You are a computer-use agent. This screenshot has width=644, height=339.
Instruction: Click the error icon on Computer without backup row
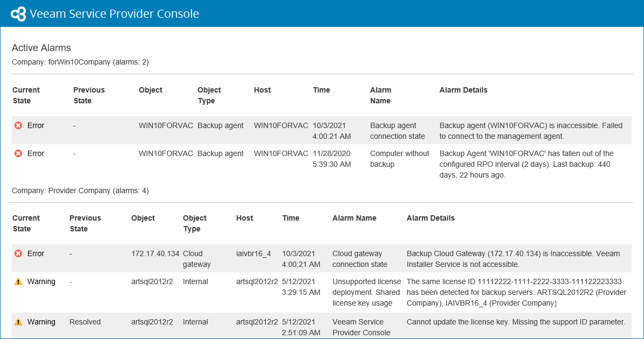18,153
